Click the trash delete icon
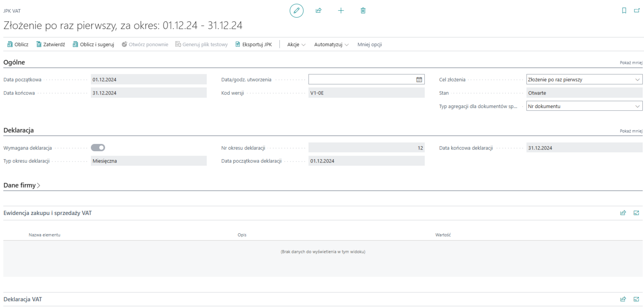This screenshot has width=644, height=307. pos(363,11)
